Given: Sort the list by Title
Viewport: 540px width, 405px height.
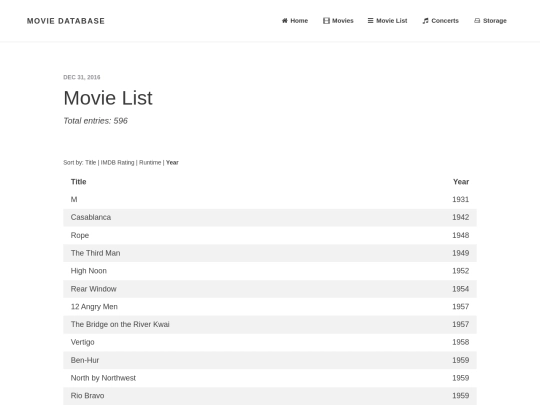Looking at the screenshot, I should pos(91,163).
